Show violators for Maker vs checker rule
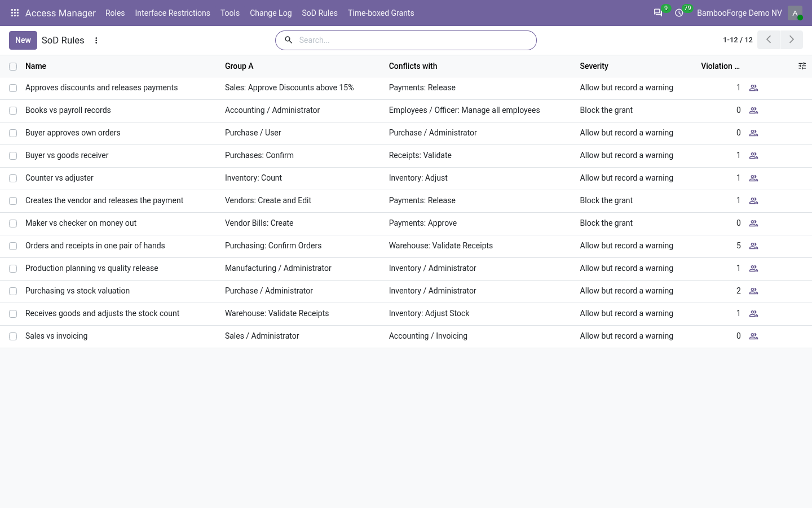812x508 pixels. (x=753, y=224)
